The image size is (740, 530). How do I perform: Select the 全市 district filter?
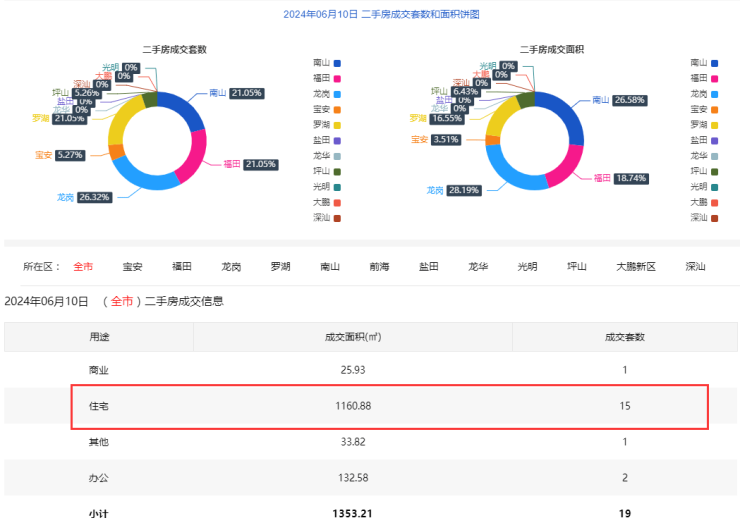[x=83, y=267]
